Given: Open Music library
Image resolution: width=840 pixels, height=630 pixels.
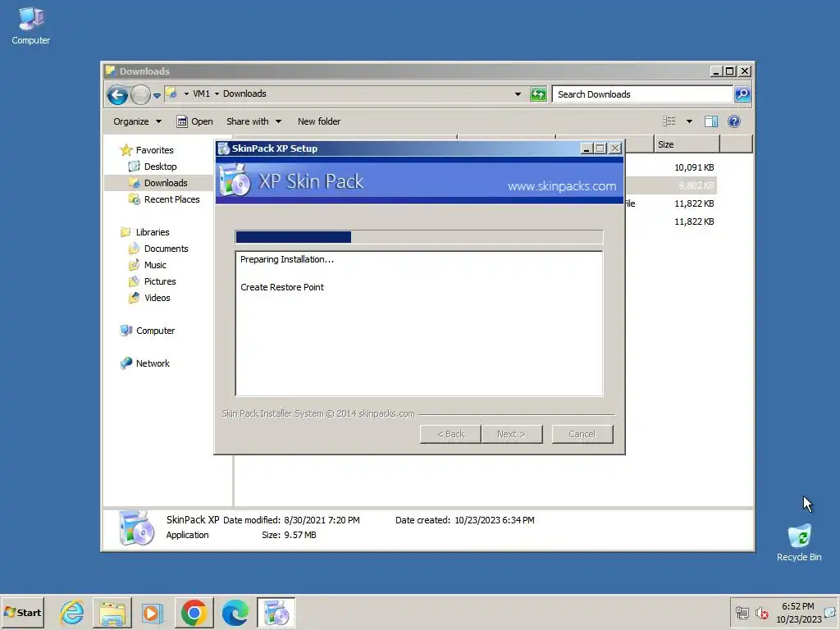Looking at the screenshot, I should 148,265.
